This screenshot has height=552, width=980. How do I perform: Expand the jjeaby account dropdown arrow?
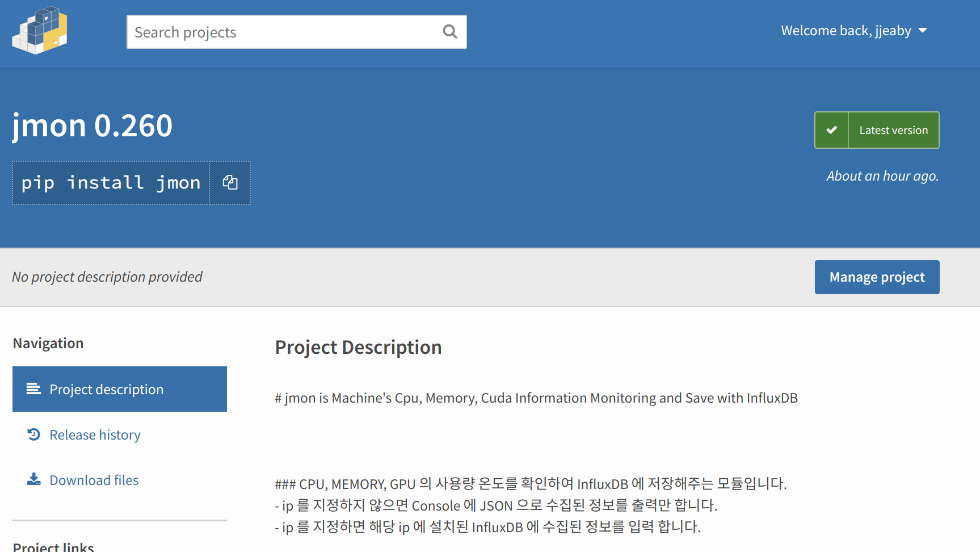point(923,31)
